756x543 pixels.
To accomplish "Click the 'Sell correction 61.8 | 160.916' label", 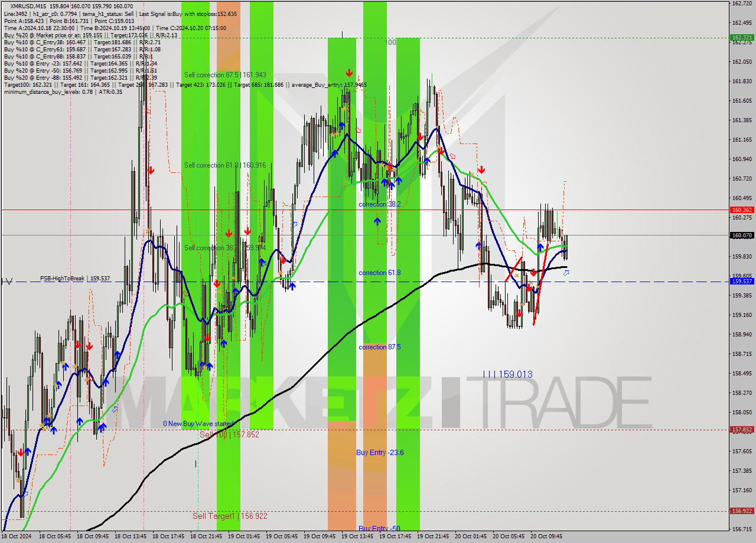I will tap(225, 165).
